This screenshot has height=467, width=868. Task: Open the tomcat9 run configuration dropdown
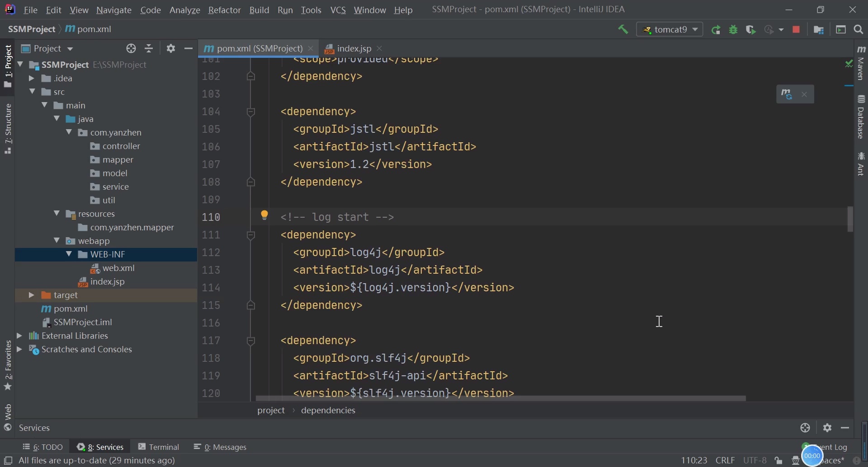click(x=670, y=30)
